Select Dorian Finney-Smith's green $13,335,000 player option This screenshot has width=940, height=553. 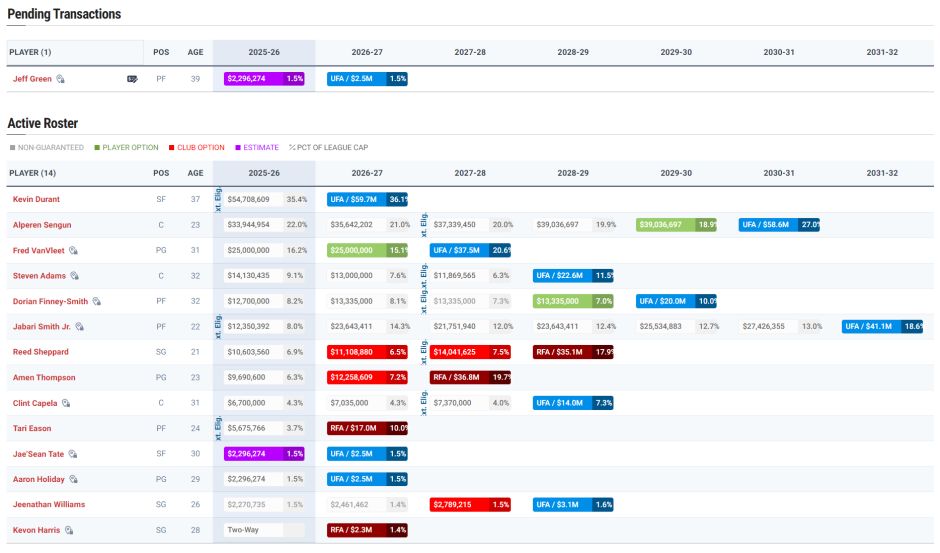573,302
